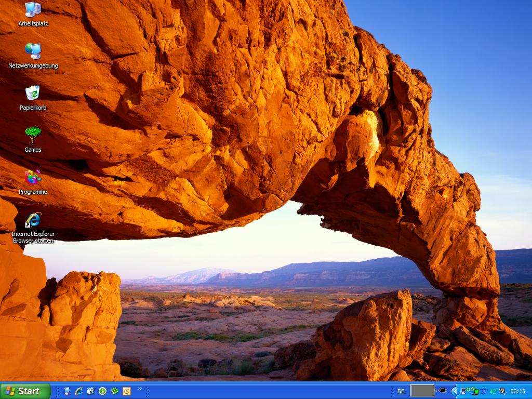Select the Programme desktop icon
The image size is (532, 399).
33,178
